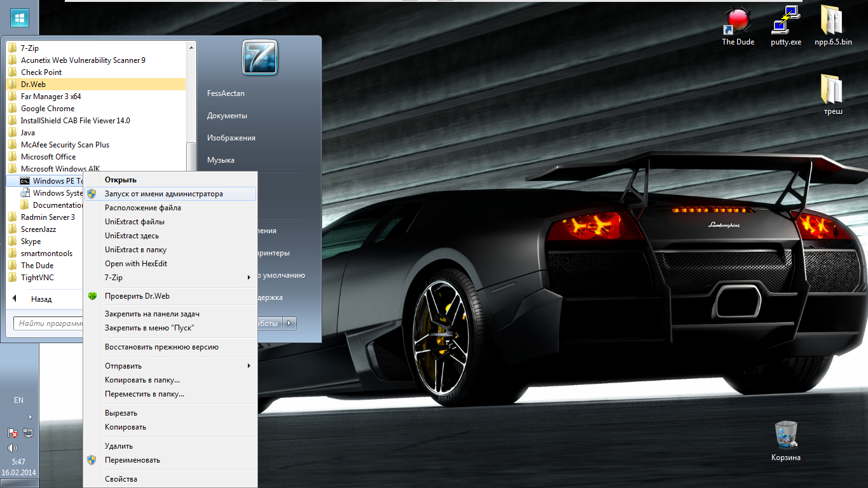The height and width of the screenshot is (488, 868).
Task: Open the Корзина recycle bin
Action: (786, 441)
